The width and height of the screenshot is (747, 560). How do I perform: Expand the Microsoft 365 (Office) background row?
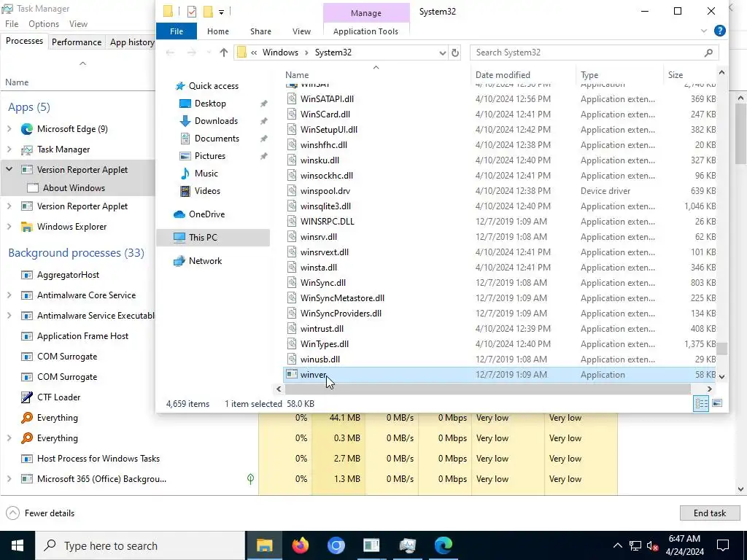(x=9, y=479)
